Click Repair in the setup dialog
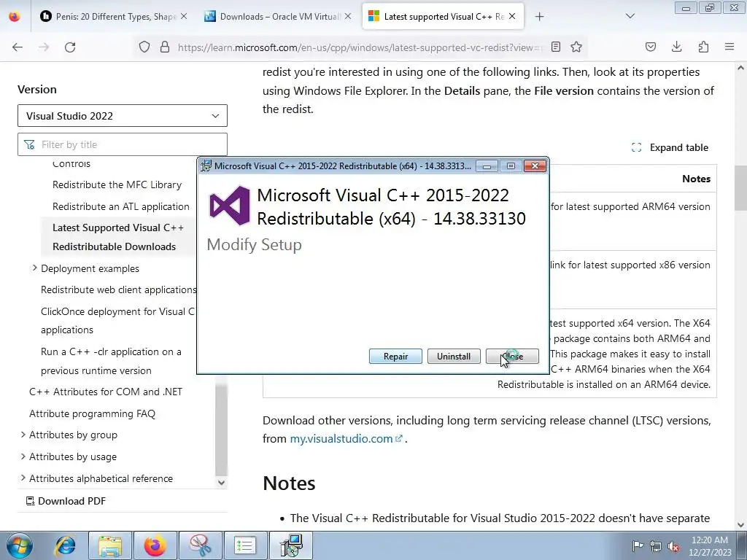This screenshot has height=560, width=747. pyautogui.click(x=395, y=356)
